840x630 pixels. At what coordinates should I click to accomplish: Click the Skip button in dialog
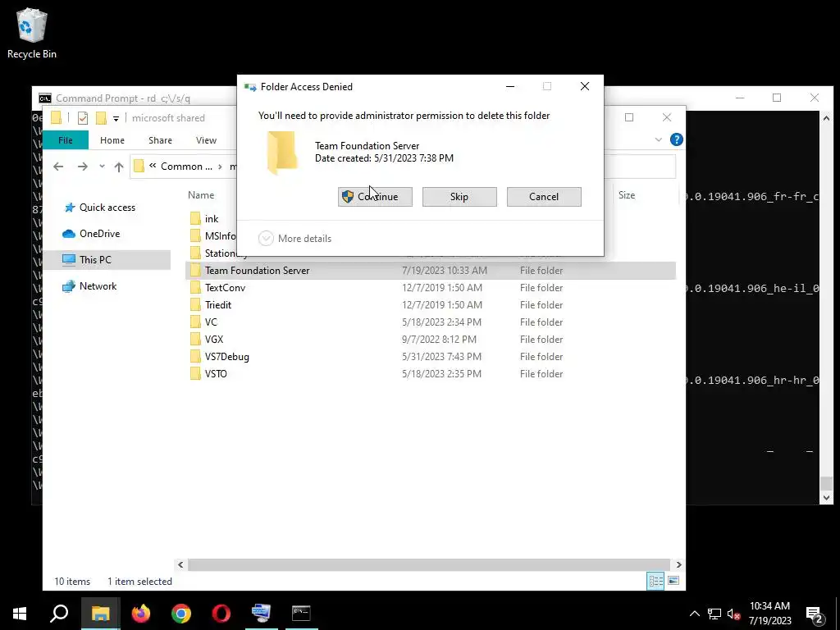[459, 197]
